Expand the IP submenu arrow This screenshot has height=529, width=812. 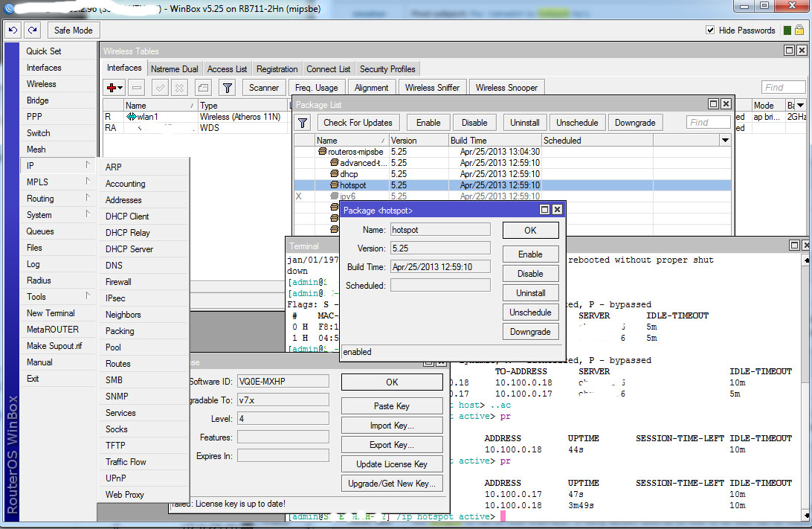coord(88,164)
